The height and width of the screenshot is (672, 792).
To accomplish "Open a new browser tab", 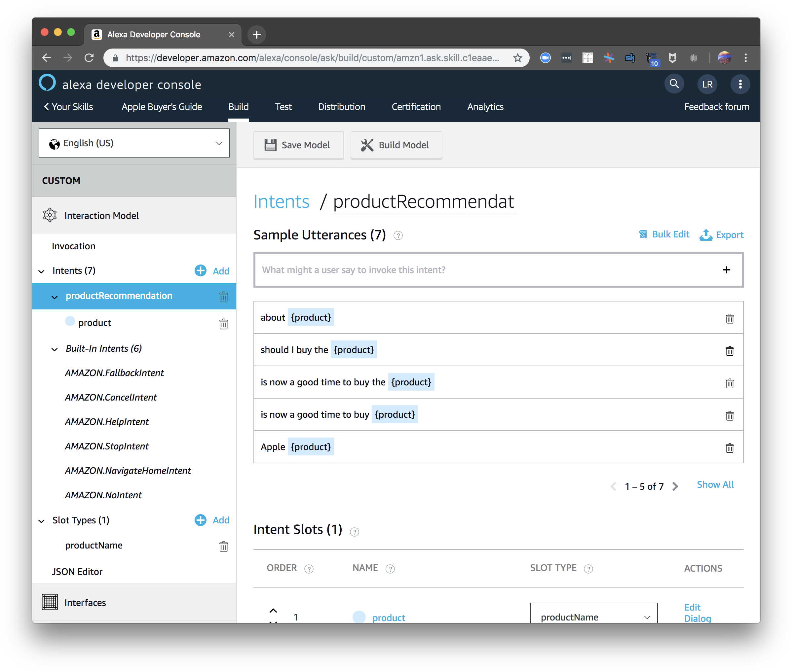I will (x=256, y=35).
